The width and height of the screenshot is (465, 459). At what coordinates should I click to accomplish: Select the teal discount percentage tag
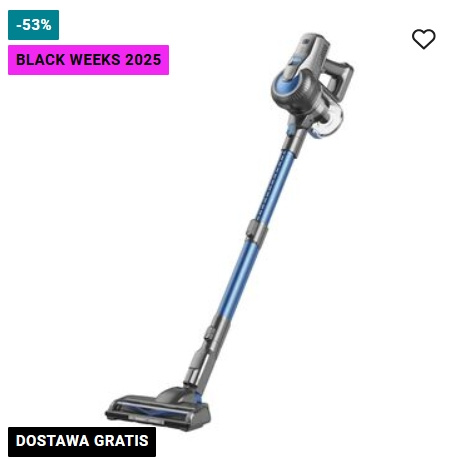tap(33, 25)
